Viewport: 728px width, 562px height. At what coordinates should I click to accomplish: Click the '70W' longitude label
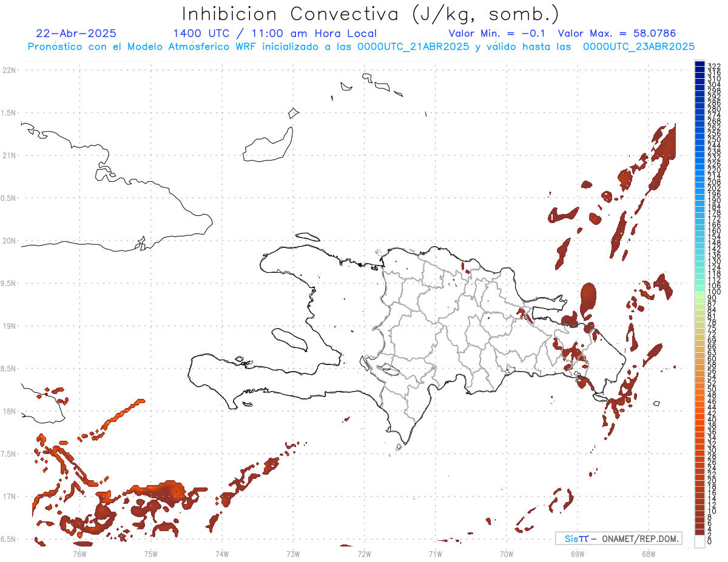[507, 554]
